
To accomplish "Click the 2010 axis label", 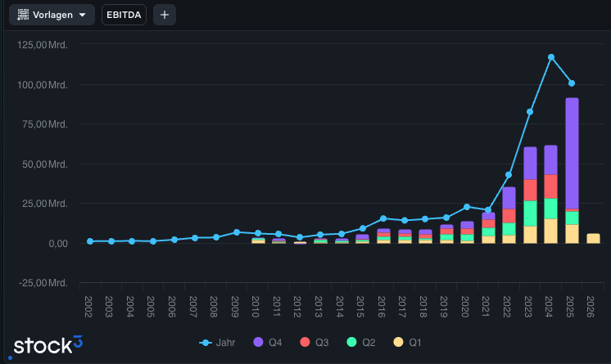I will pyautogui.click(x=256, y=307).
